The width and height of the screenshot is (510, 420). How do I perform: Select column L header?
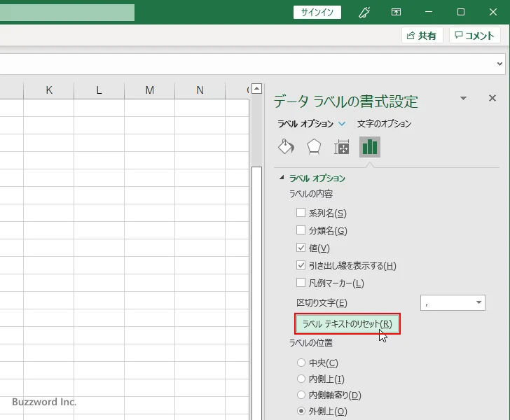[x=99, y=90]
